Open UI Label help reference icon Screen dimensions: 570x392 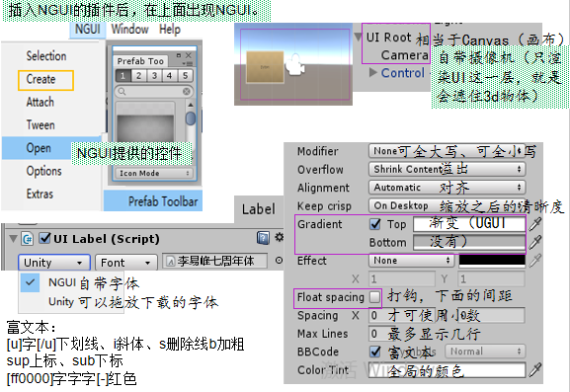pos(263,238)
